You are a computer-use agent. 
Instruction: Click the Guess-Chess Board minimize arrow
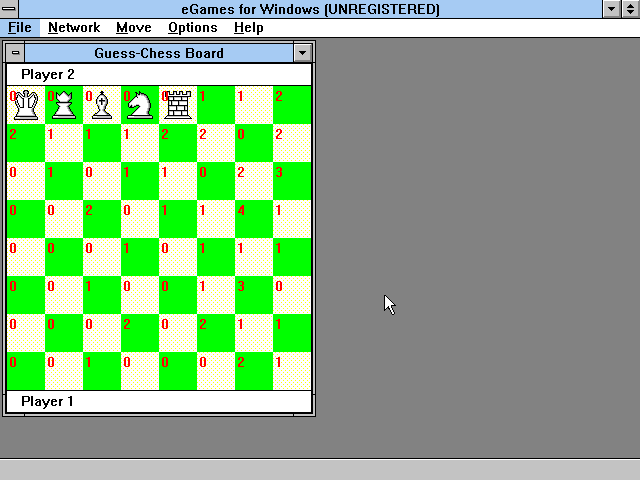click(x=304, y=53)
